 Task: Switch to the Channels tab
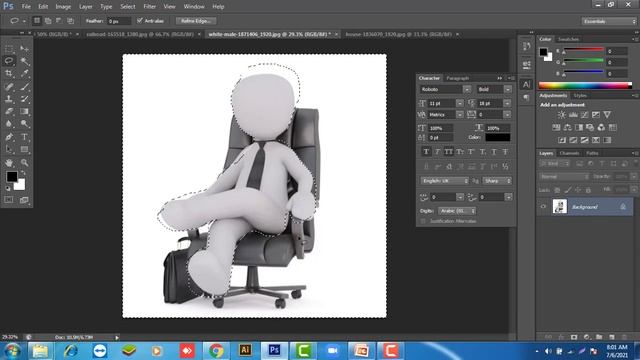(x=569, y=153)
